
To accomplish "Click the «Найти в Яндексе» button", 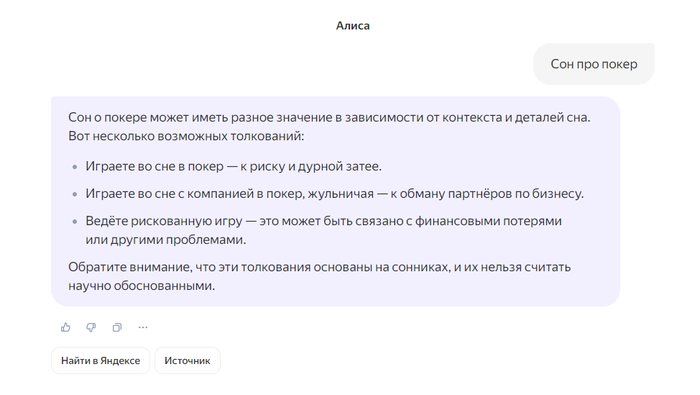I will click(x=100, y=361).
